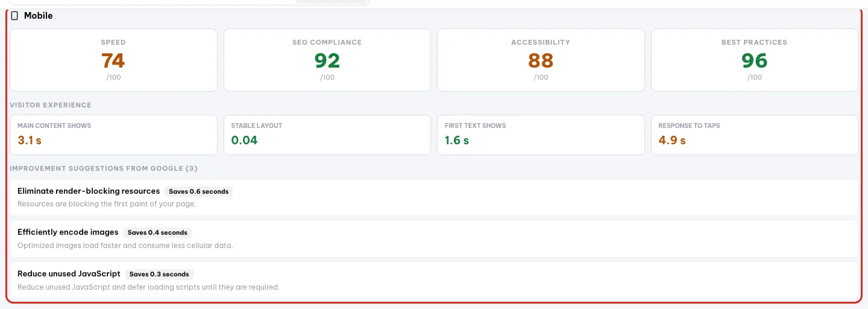Select the Accessibility score card
The height and width of the screenshot is (309, 868).
[x=541, y=60]
